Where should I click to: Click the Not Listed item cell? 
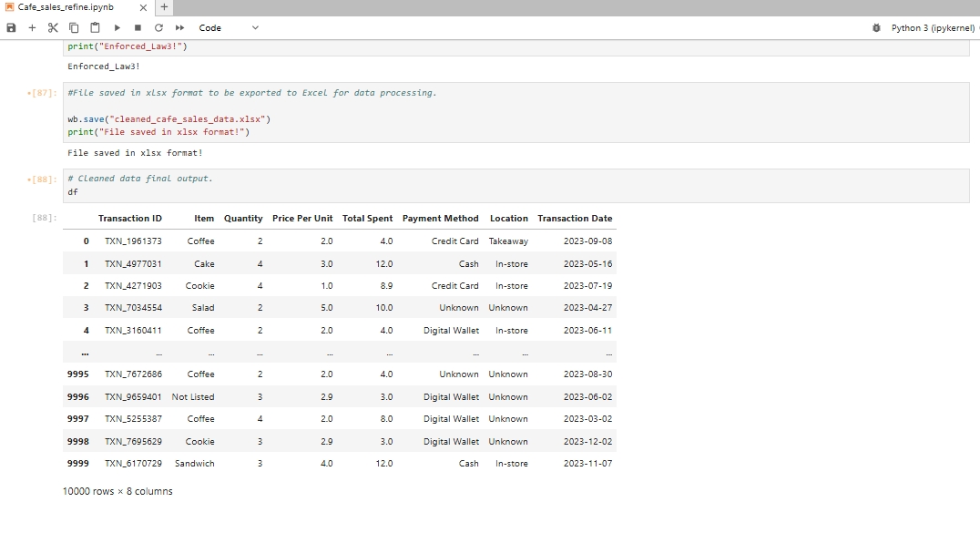pos(193,397)
